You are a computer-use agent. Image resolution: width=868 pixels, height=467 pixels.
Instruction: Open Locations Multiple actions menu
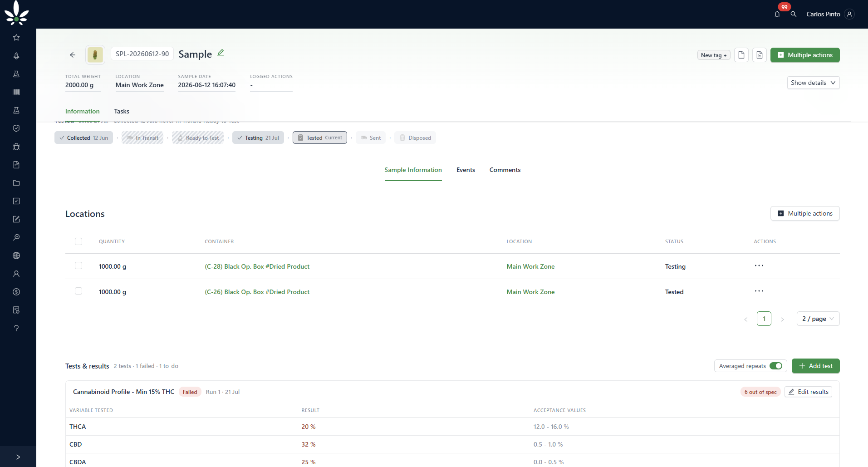(x=805, y=213)
